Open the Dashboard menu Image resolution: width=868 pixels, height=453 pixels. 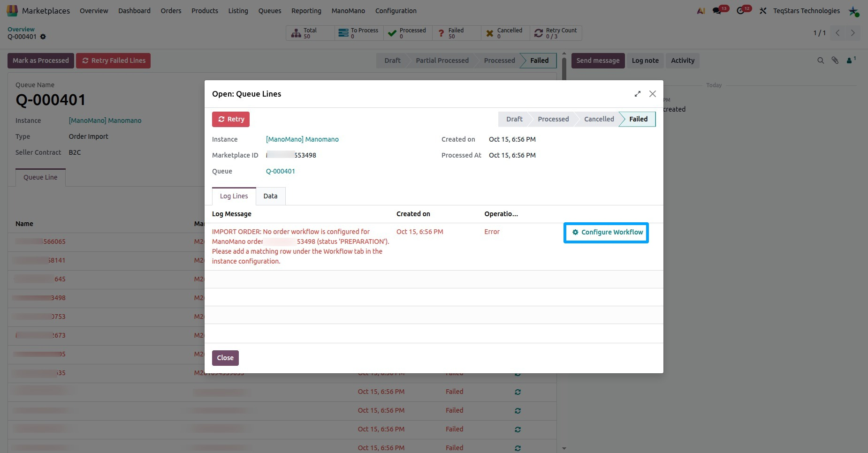(x=134, y=11)
